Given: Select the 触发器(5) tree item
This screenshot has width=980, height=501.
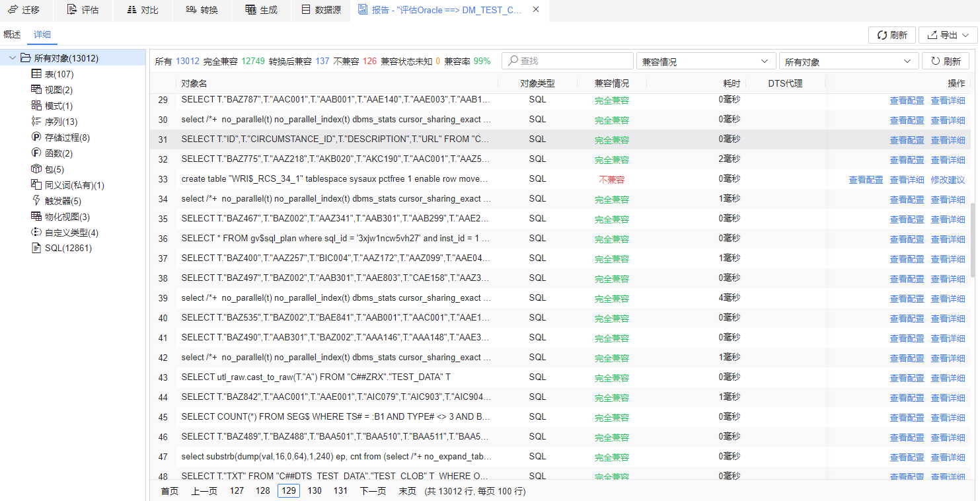Looking at the screenshot, I should pyautogui.click(x=63, y=201).
